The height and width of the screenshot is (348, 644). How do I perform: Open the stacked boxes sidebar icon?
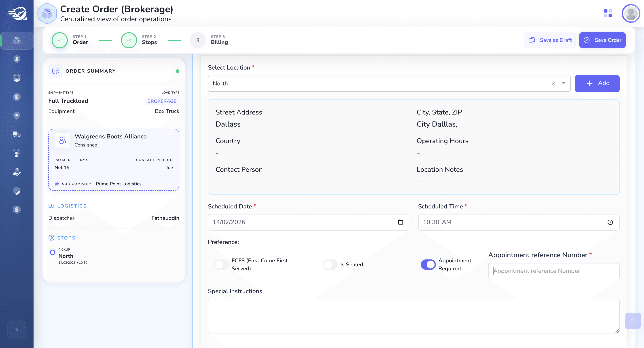coord(17,78)
